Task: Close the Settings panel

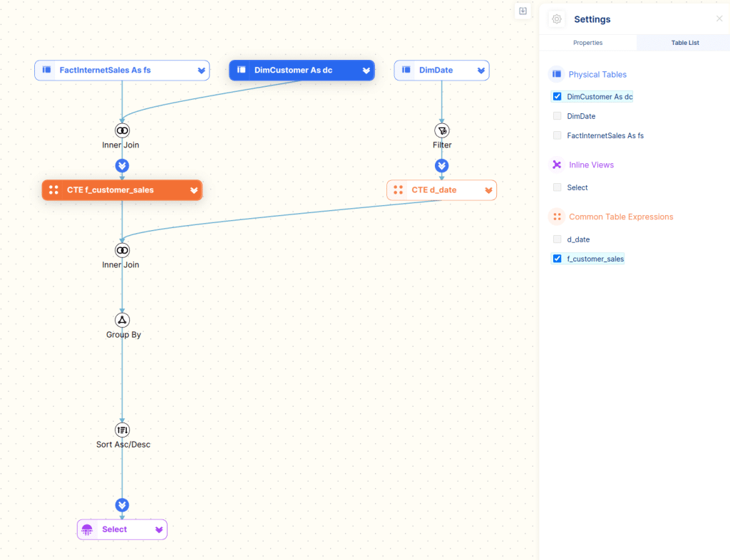Action: coord(719,19)
